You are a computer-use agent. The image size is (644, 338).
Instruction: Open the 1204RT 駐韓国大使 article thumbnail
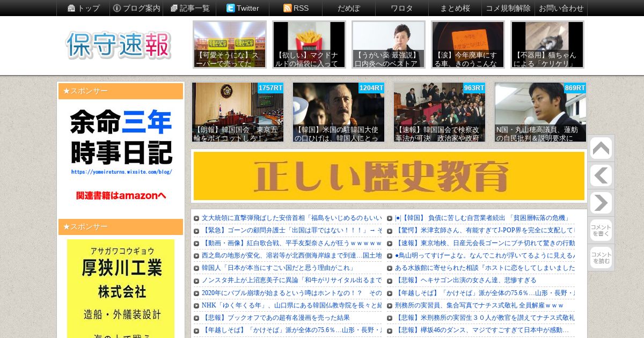(339, 112)
